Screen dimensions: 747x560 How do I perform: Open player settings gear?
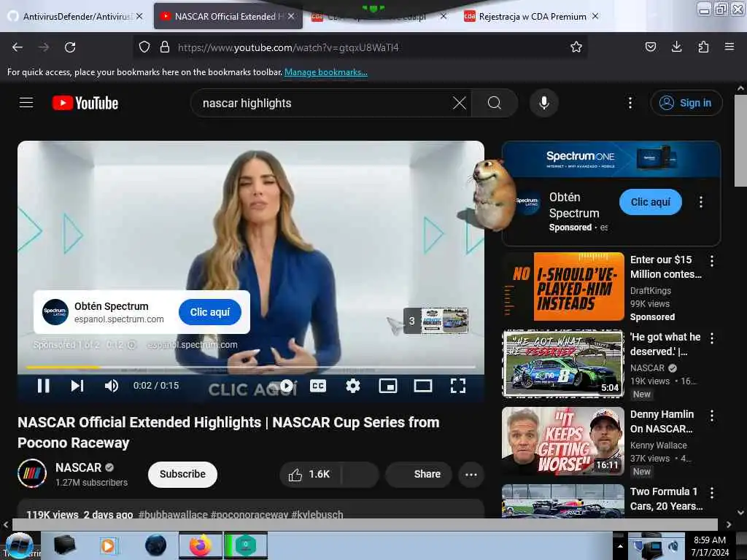[x=353, y=386]
